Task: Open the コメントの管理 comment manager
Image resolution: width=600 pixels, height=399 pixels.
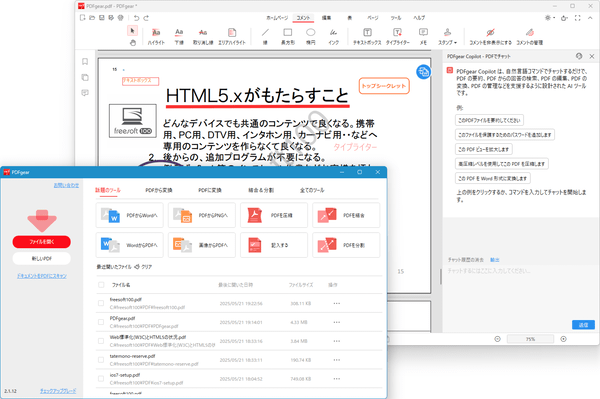Action: [x=530, y=37]
